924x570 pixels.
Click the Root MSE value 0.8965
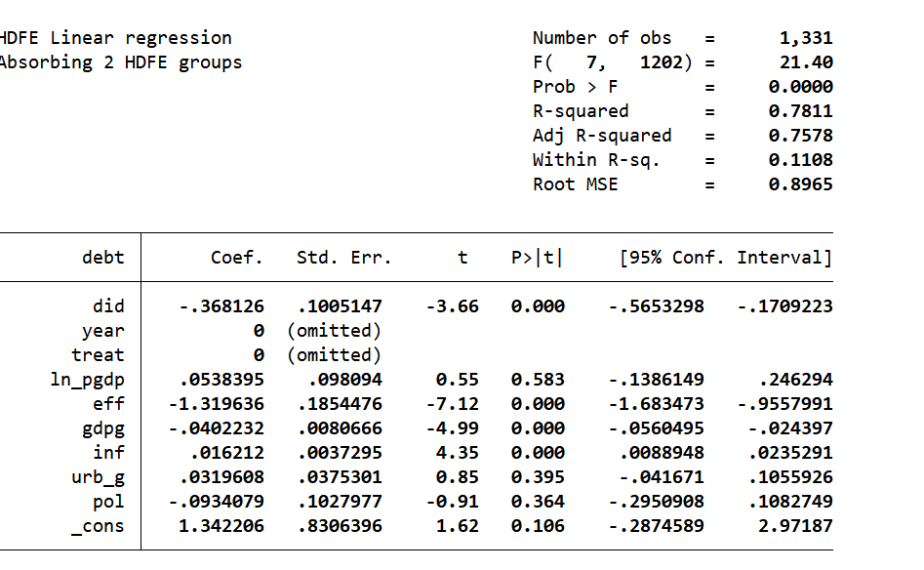coord(800,184)
